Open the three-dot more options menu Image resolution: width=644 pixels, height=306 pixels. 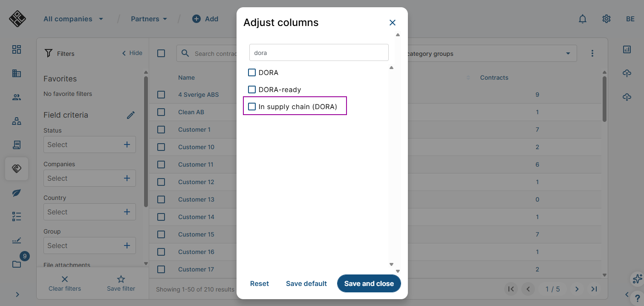(x=592, y=53)
